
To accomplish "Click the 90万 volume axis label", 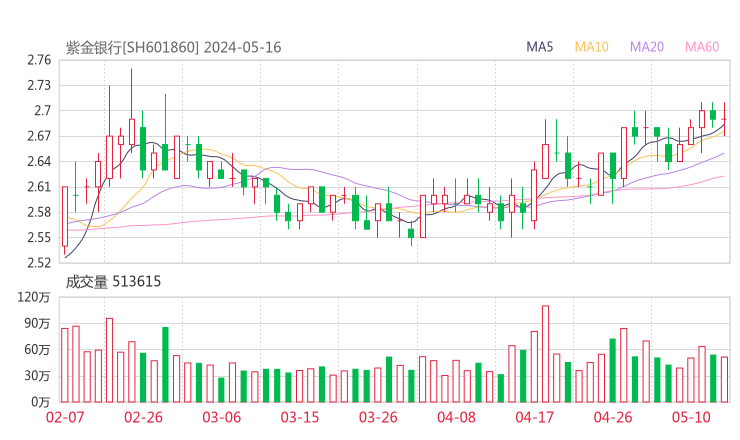I will [37, 323].
